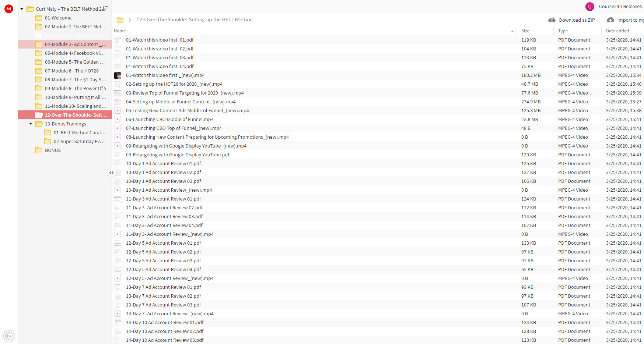Click video icon of 05-Testing New Content-Ads file
This screenshot has height=344, width=644.
point(118,110)
